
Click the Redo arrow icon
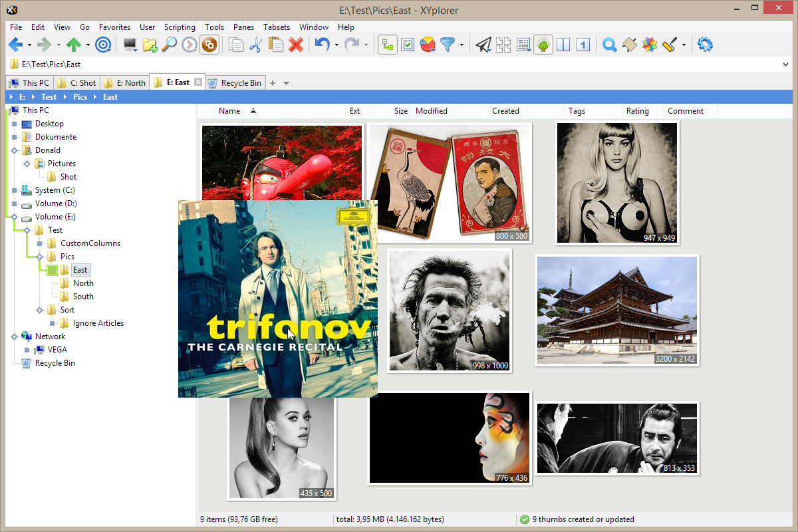coord(352,45)
